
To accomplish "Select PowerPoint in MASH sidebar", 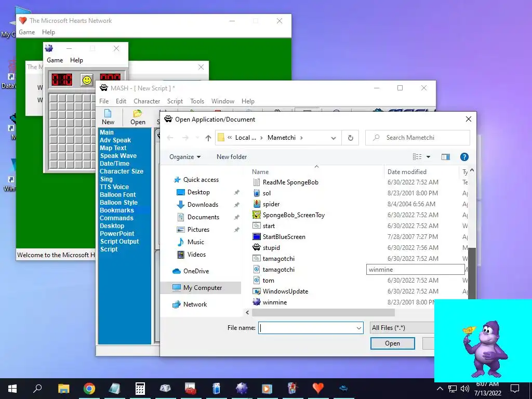I will click(117, 234).
